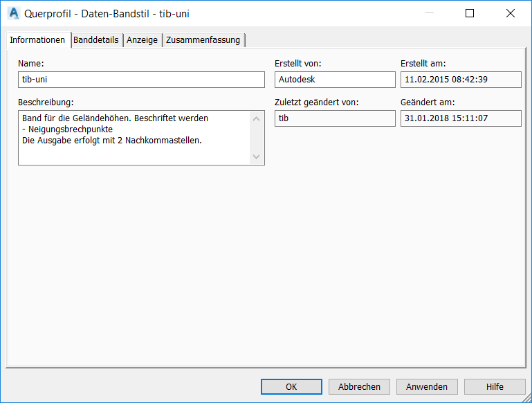Apply changes with Anwenden
The image size is (532, 403).
427,386
